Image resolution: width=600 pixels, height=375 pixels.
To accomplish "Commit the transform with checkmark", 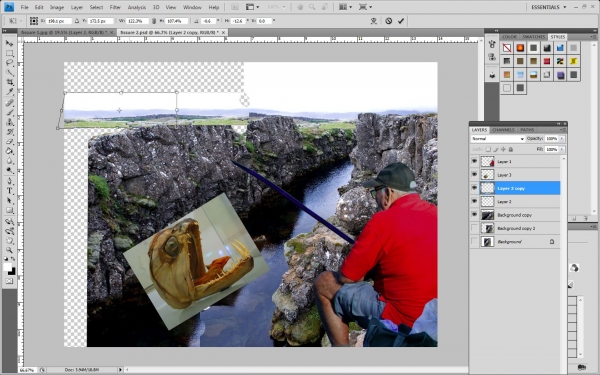I will 401,21.
